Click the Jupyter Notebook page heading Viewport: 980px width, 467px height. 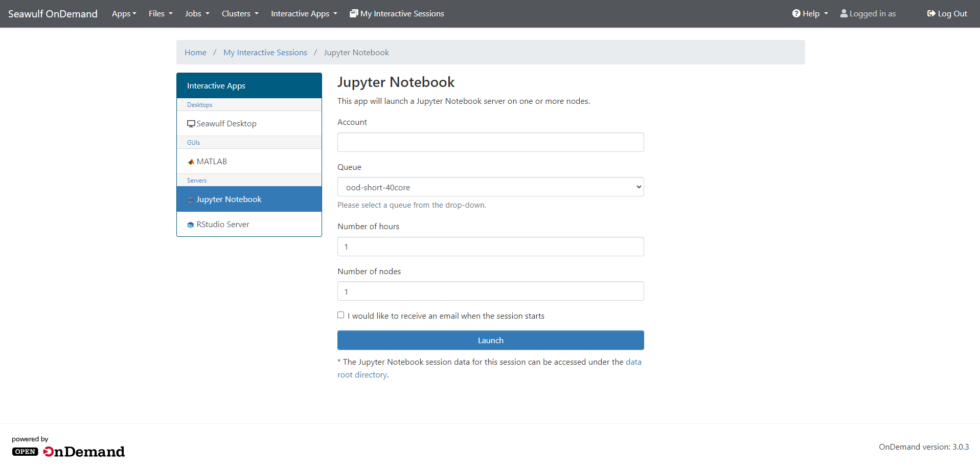[396, 82]
